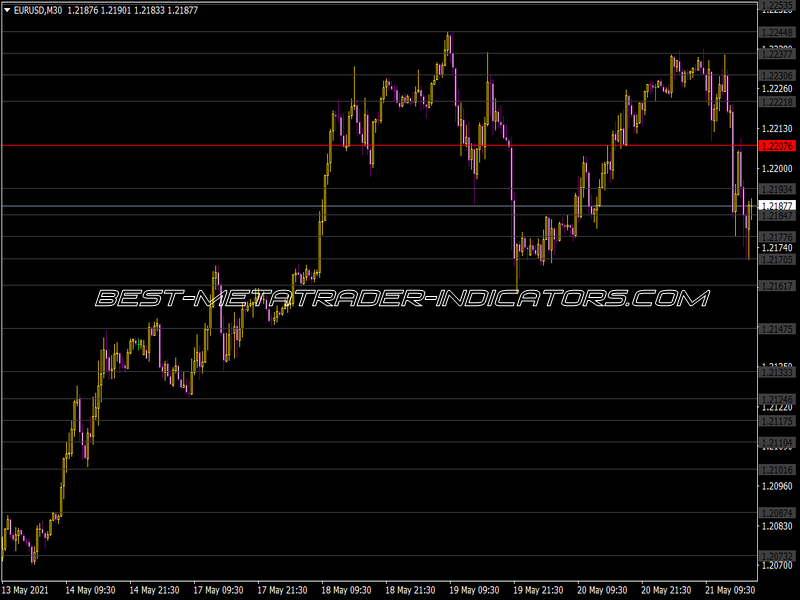Click the 1.21175 price level label
This screenshot has width=800, height=600.
click(777, 421)
